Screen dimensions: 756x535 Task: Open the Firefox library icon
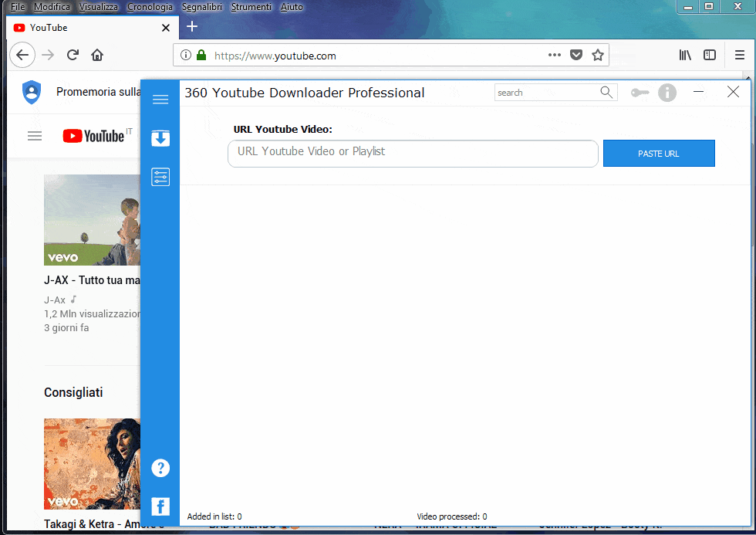(685, 55)
